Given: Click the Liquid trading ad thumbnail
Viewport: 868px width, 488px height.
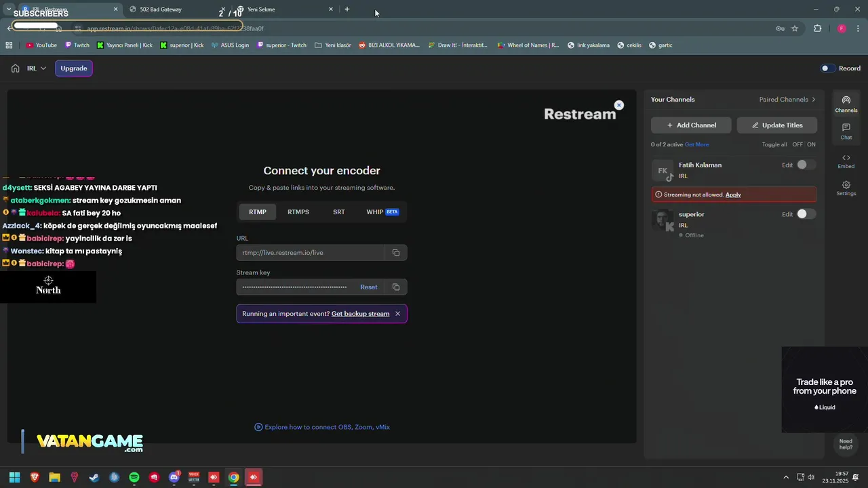Looking at the screenshot, I should (825, 390).
